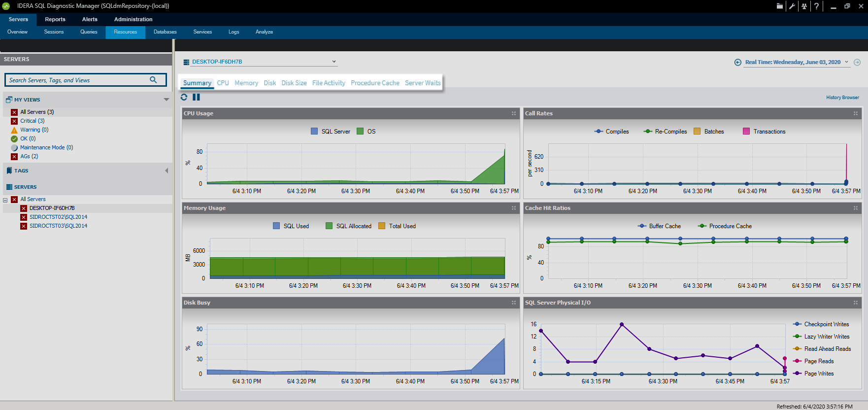Open the Server Waits sub-tab
Image resolution: width=868 pixels, height=410 pixels.
click(x=423, y=83)
